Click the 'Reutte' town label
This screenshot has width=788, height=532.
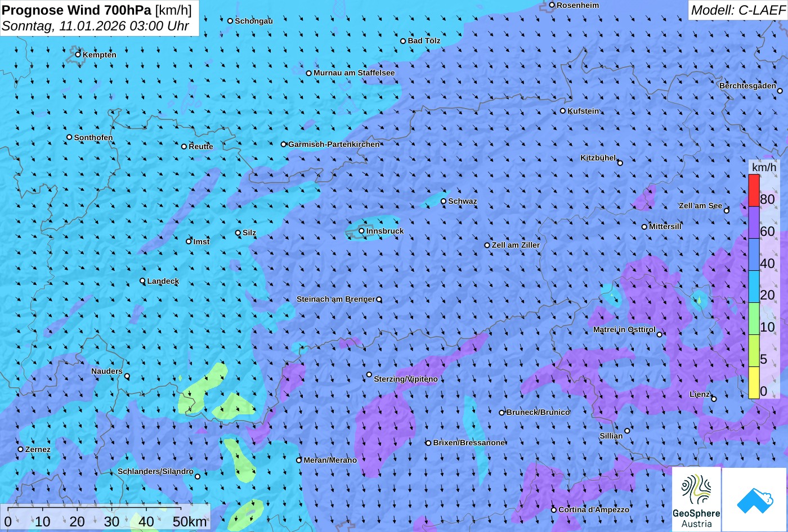pyautogui.click(x=201, y=146)
